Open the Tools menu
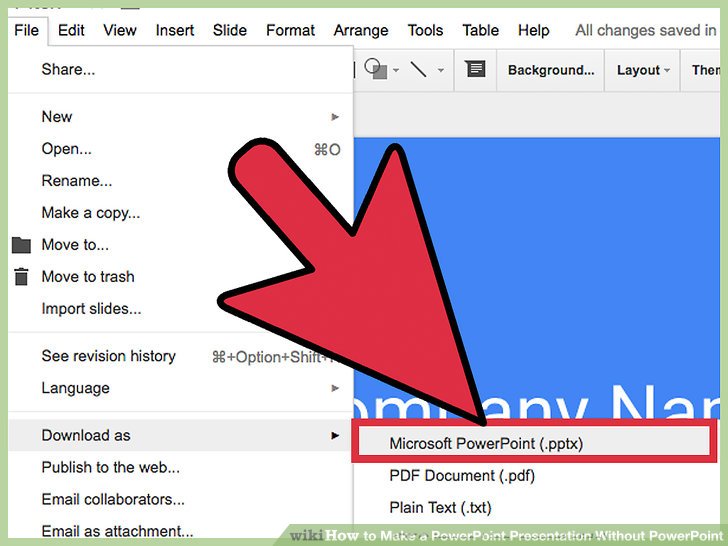This screenshot has height=546, width=728. 425,31
